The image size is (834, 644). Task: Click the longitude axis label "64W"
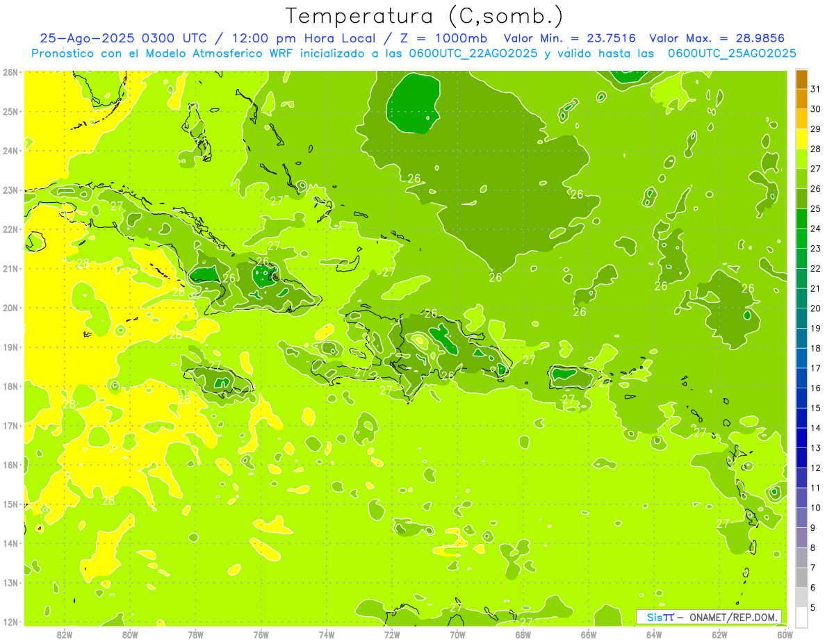tap(654, 634)
